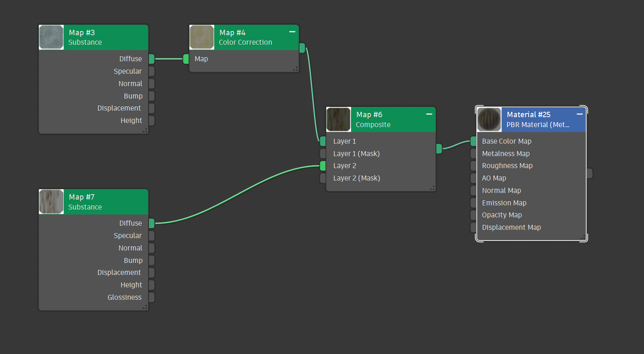
Task: Select the output socket of Map #4
Action: pos(302,48)
